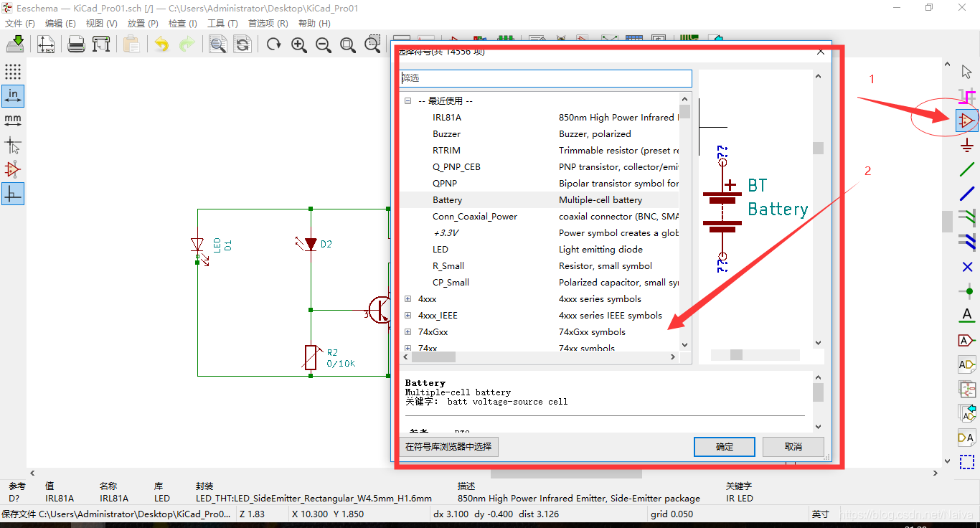Select Conn_Coaxial_Power entry
This screenshot has height=528, width=980.
(x=475, y=217)
